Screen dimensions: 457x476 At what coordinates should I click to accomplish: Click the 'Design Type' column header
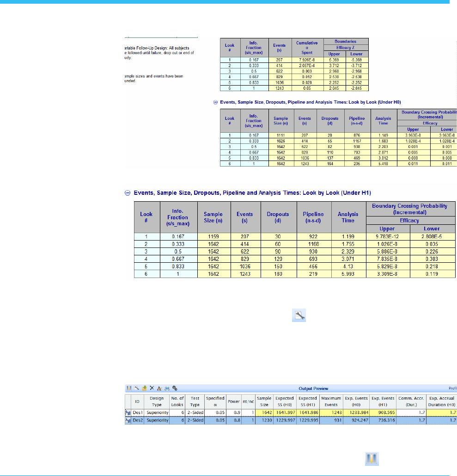pyautogui.click(x=157, y=402)
